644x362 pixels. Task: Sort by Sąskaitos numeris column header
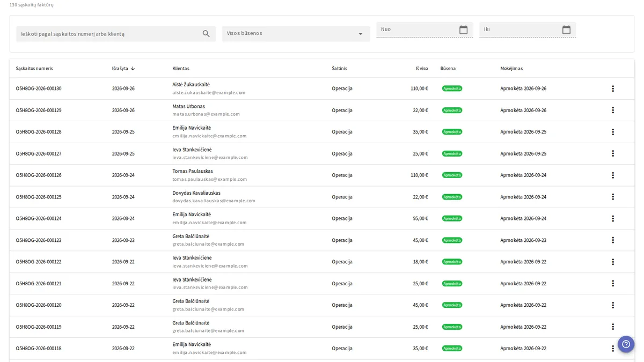(34, 69)
